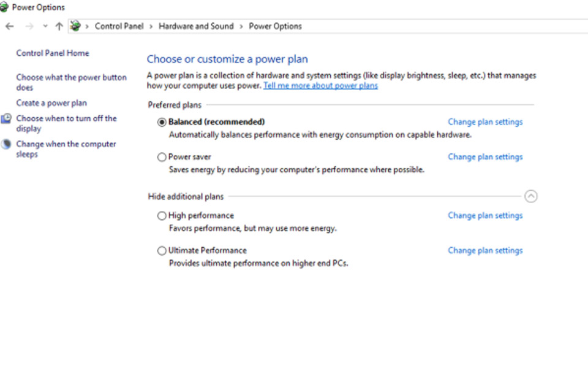Click the sleep moon icon in sidebar

click(x=6, y=144)
